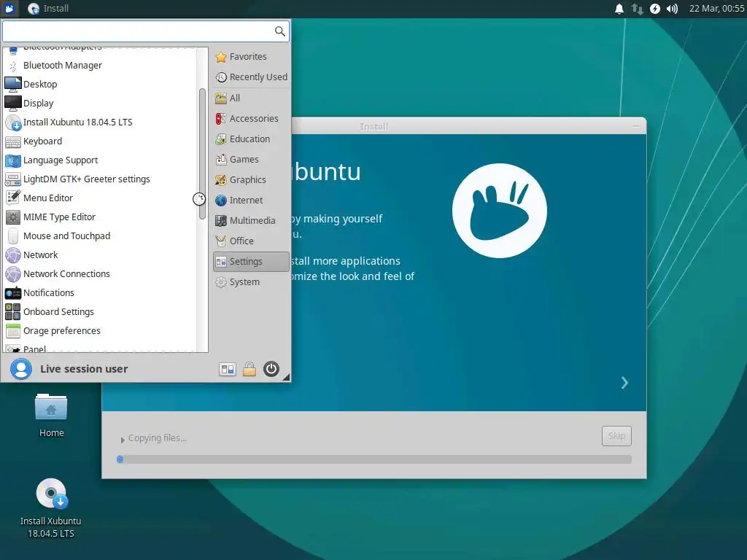
Task: Open the network indicator in panel
Action: (637, 9)
